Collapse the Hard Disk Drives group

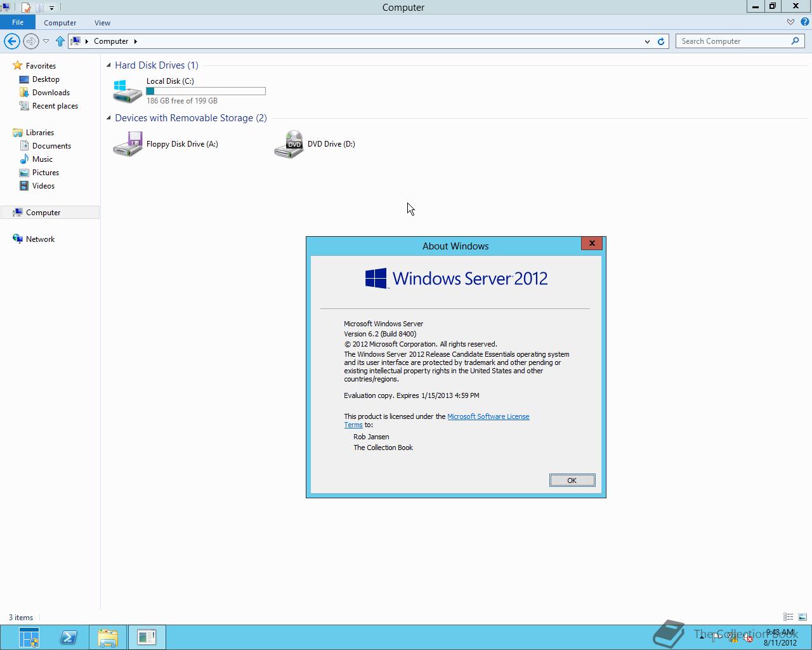[x=108, y=65]
